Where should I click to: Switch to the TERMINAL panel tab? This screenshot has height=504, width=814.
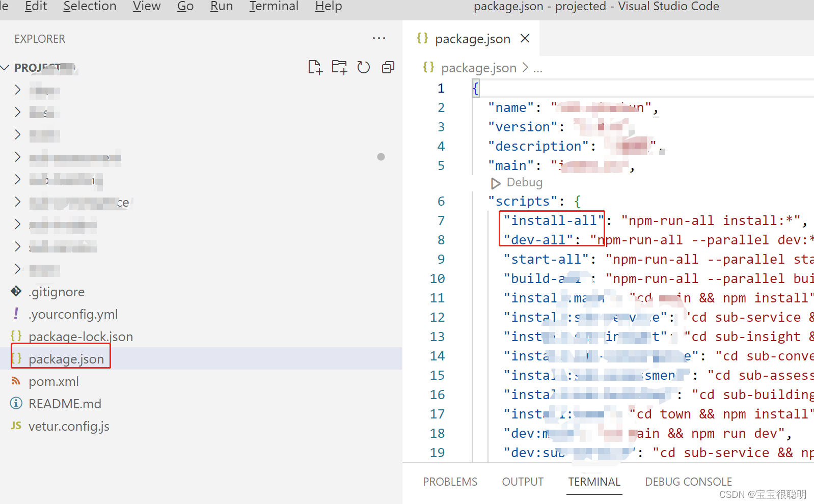[x=594, y=482]
